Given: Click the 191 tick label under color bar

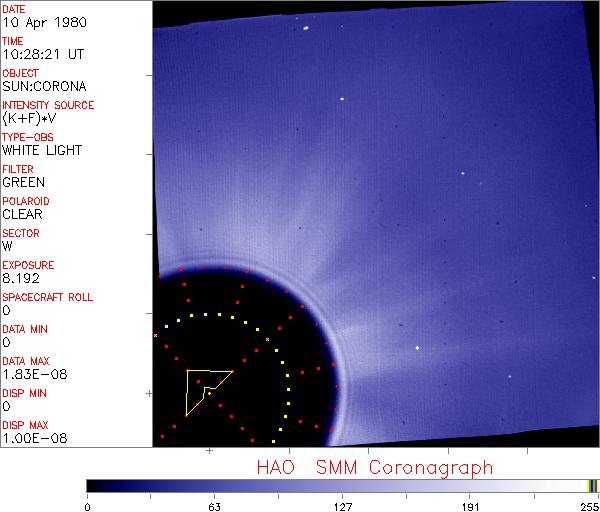Looking at the screenshot, I should point(470,505).
